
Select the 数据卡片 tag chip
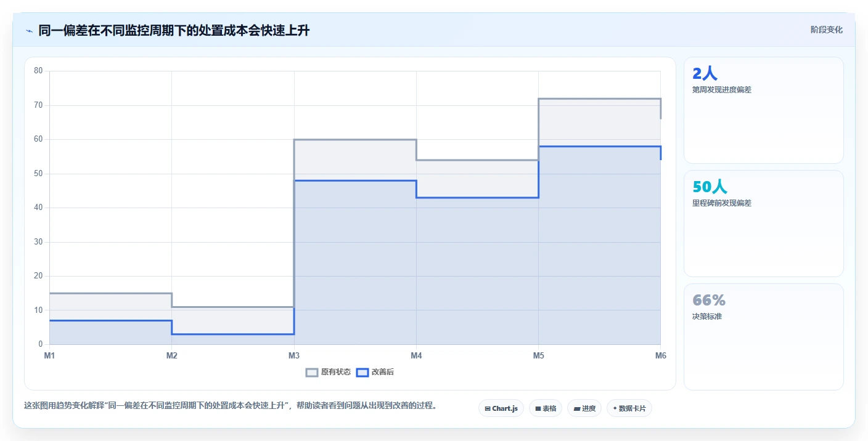click(x=629, y=408)
